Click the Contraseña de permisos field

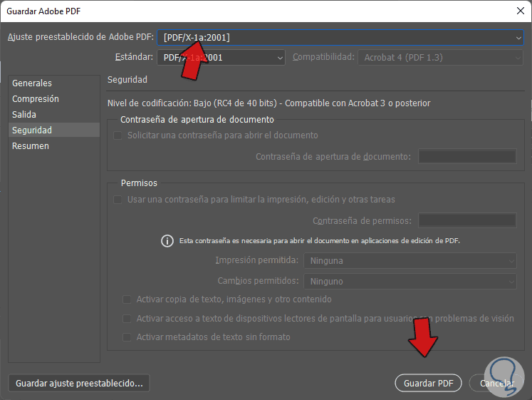click(467, 221)
